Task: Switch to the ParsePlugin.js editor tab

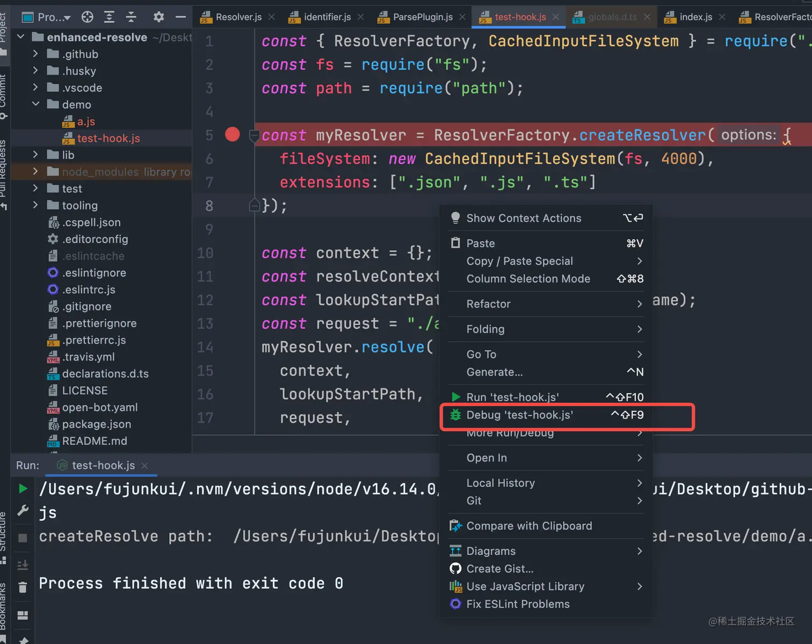Action: tap(422, 17)
